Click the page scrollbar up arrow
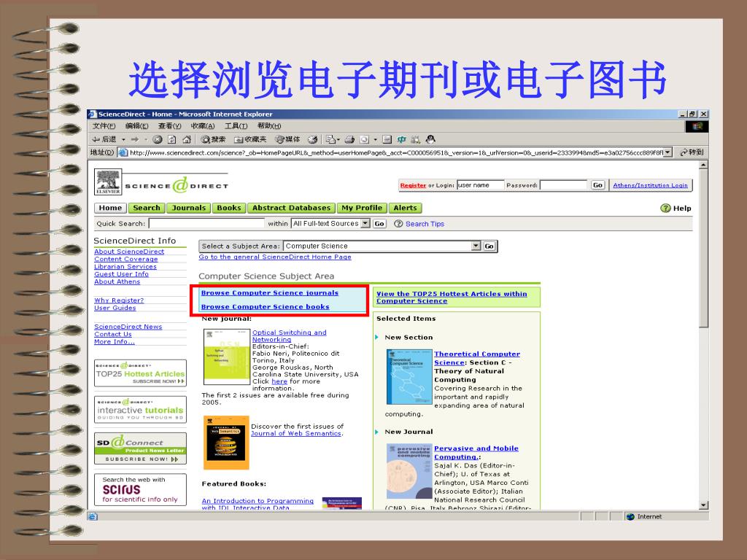 pos(703,165)
